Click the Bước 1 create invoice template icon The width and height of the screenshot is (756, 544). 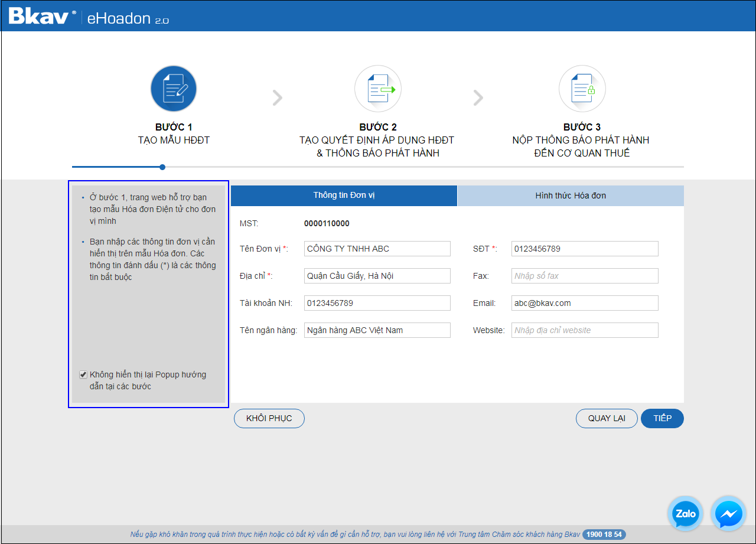(174, 89)
